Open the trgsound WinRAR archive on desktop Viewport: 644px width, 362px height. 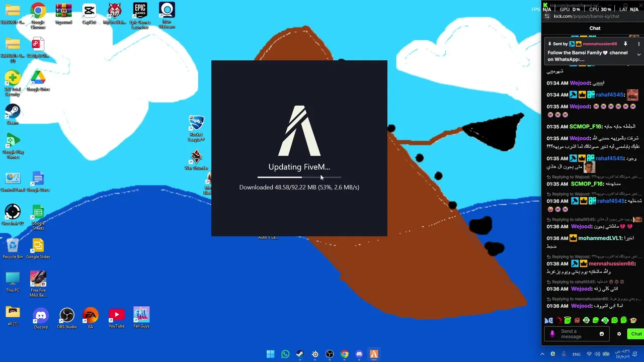coord(64,14)
